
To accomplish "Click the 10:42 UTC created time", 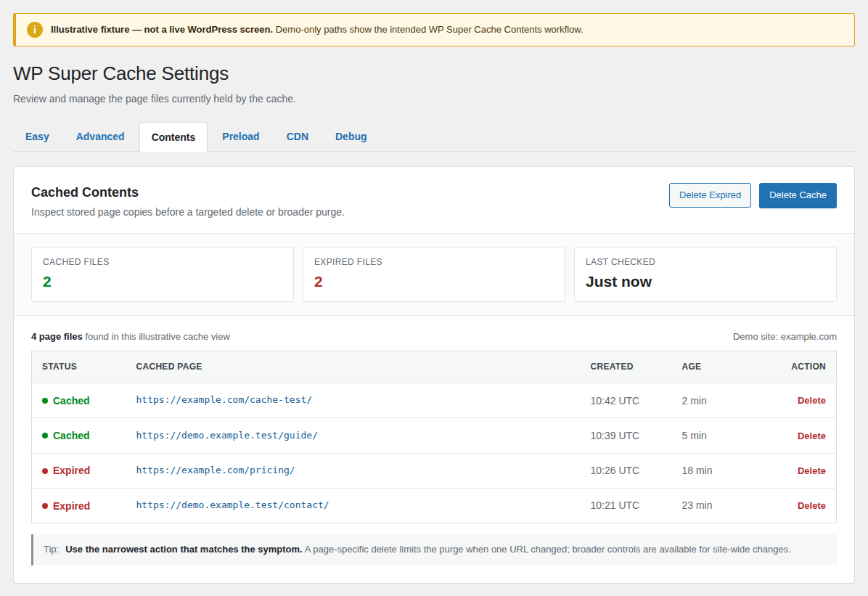I will pyautogui.click(x=615, y=401).
